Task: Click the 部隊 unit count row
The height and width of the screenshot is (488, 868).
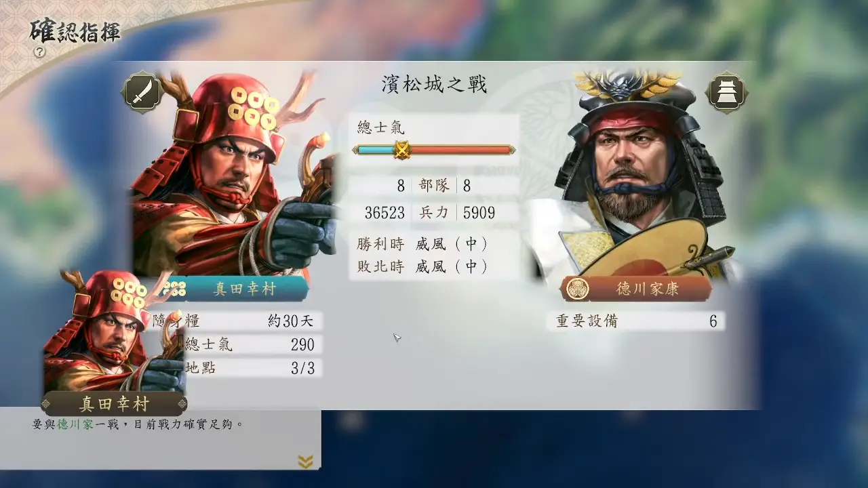Action: 434,186
